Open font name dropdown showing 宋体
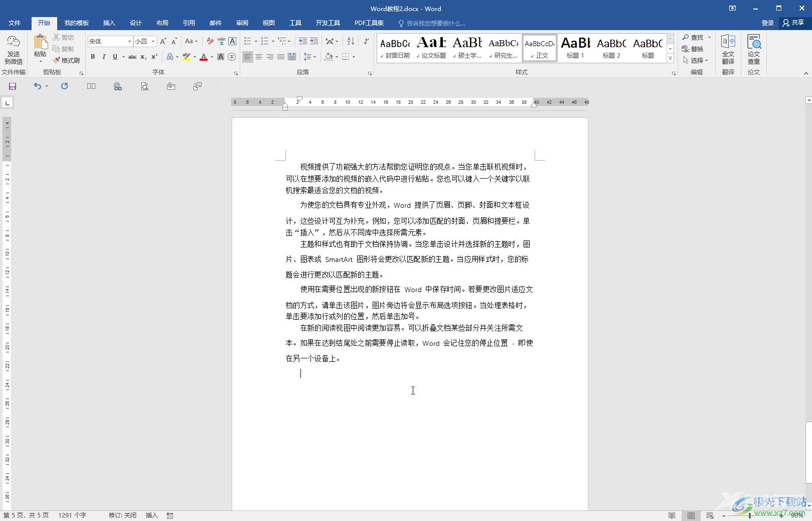The width and height of the screenshot is (812, 521). click(x=129, y=42)
